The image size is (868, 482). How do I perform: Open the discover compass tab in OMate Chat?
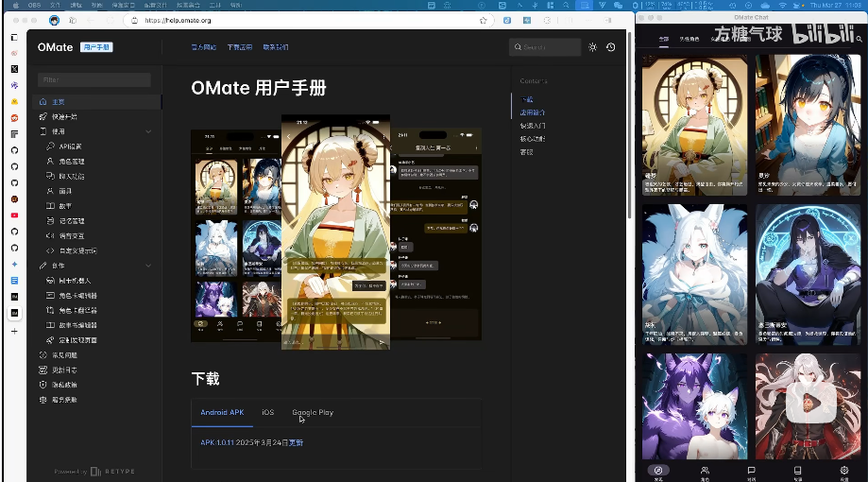click(x=659, y=470)
